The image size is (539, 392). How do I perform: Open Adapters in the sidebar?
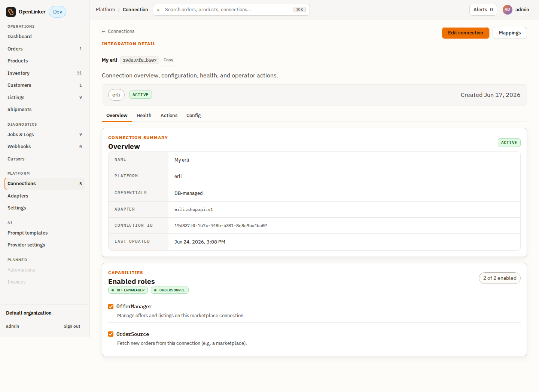click(45, 196)
